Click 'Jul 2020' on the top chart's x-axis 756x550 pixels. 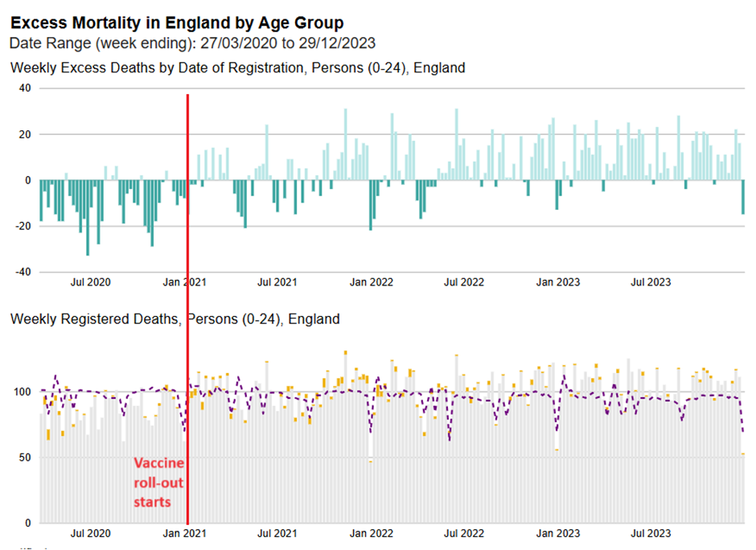pyautogui.click(x=91, y=282)
